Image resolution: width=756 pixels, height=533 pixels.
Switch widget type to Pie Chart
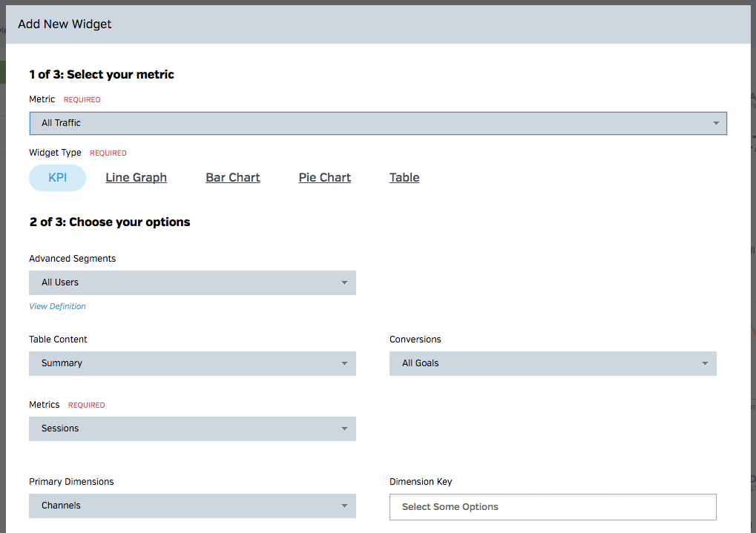325,178
